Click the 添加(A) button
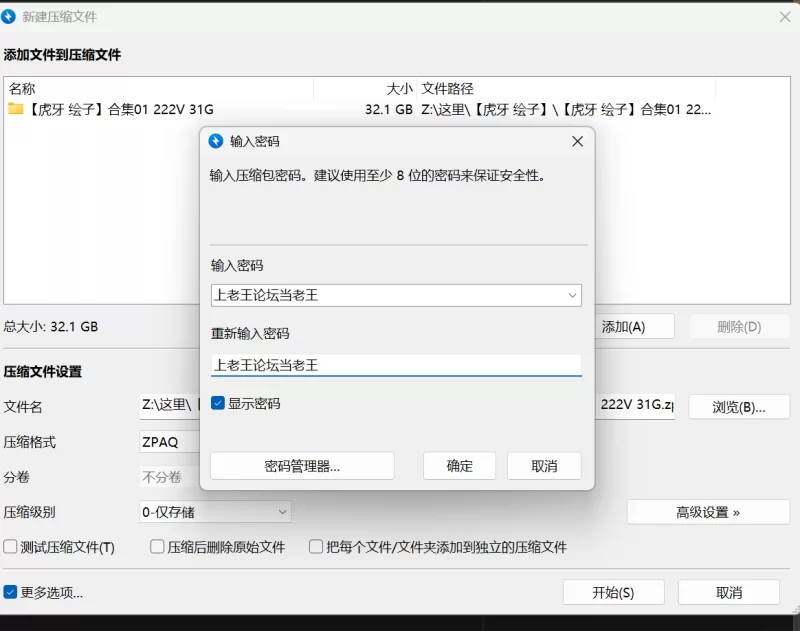This screenshot has height=631, width=800. (635, 326)
